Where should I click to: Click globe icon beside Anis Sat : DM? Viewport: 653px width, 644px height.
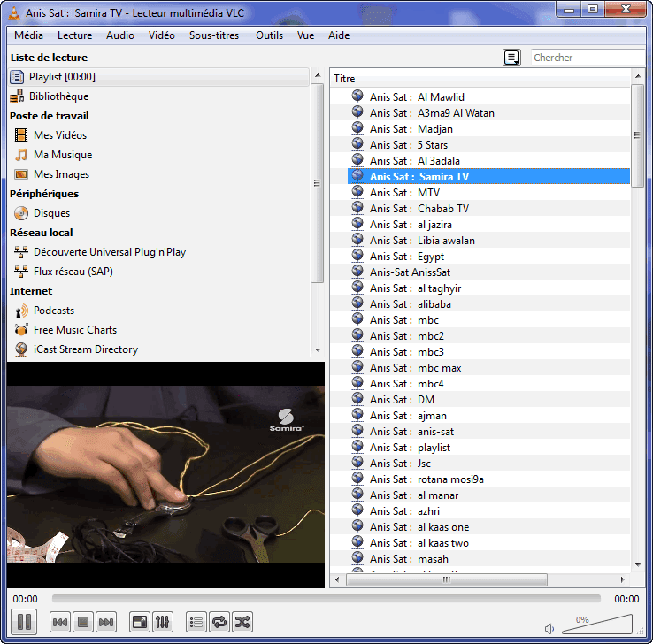click(357, 398)
